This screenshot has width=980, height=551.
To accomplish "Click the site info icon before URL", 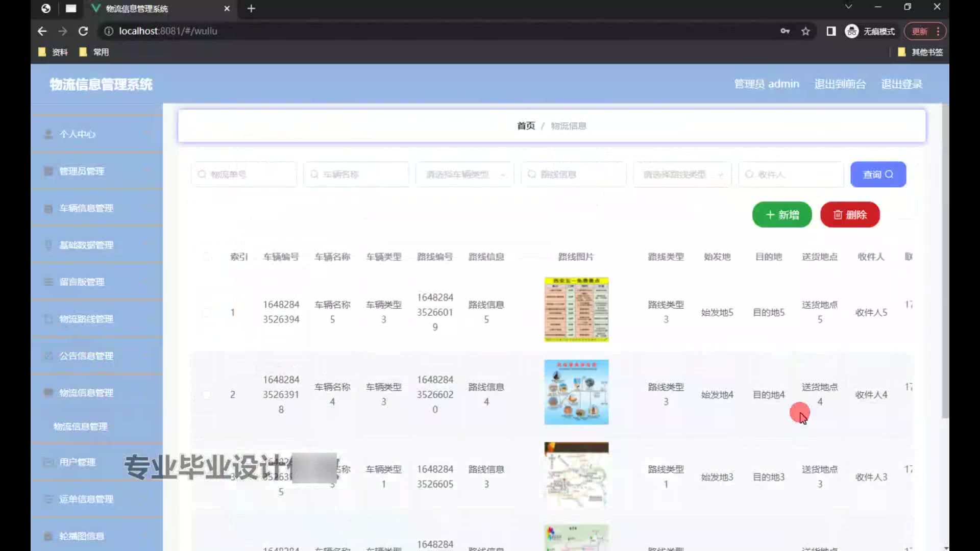I will click(x=108, y=31).
